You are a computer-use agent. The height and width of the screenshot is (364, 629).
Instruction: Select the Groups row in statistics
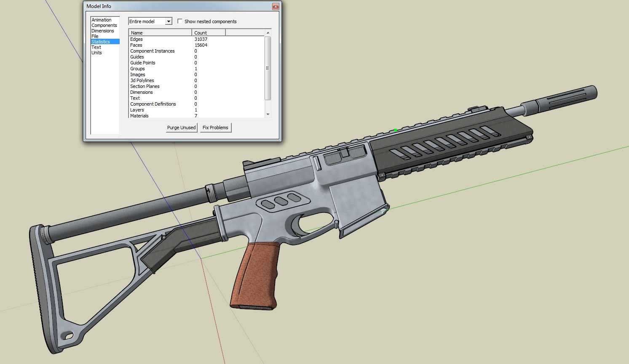[x=197, y=69]
